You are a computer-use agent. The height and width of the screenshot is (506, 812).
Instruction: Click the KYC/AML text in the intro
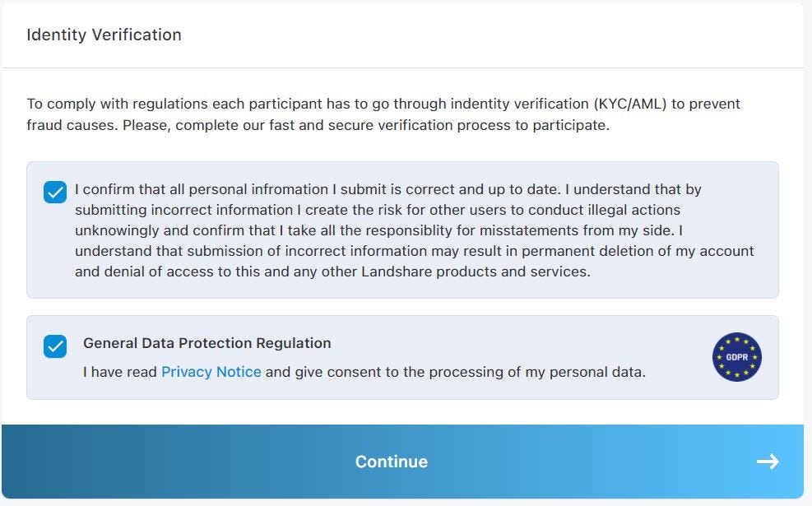coord(629,104)
